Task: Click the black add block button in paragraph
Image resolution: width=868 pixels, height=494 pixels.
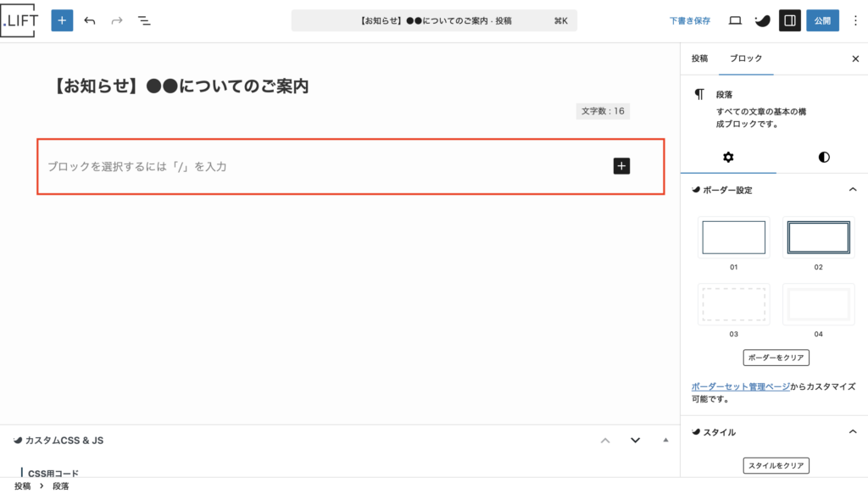Action: pos(621,166)
